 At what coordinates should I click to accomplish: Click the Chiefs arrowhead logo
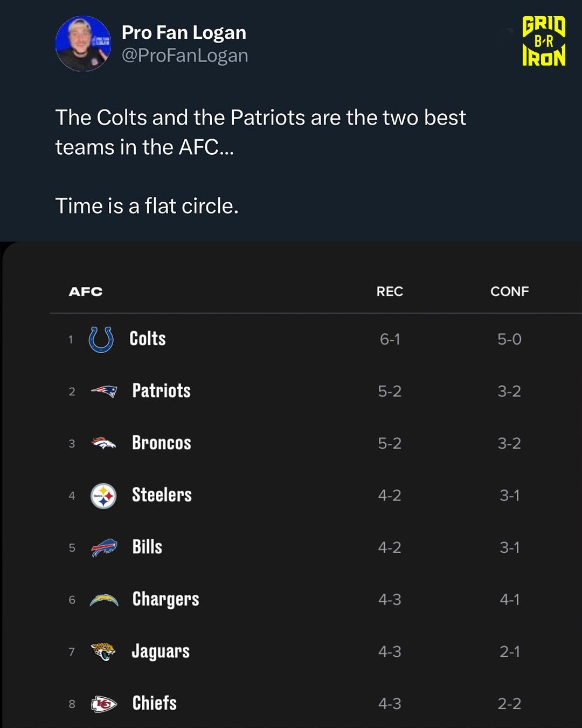click(103, 704)
